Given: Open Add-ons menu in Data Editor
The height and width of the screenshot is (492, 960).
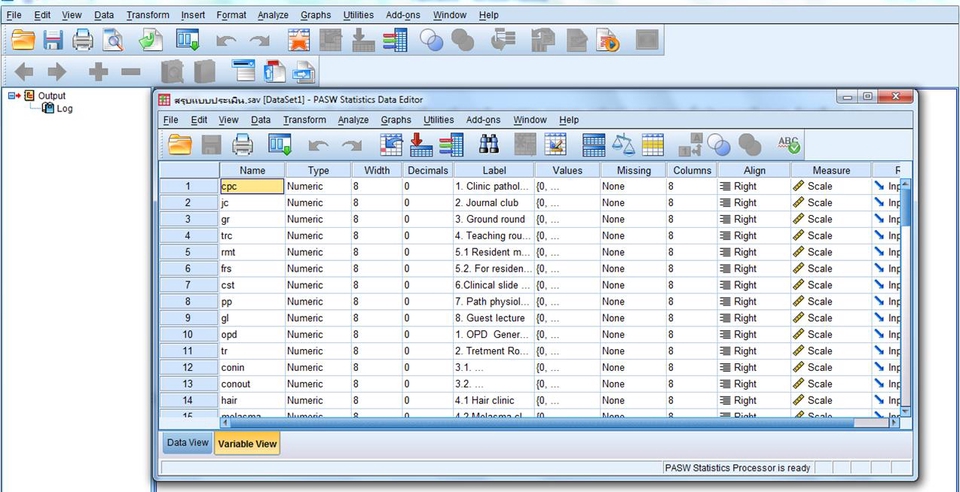Looking at the screenshot, I should [483, 120].
